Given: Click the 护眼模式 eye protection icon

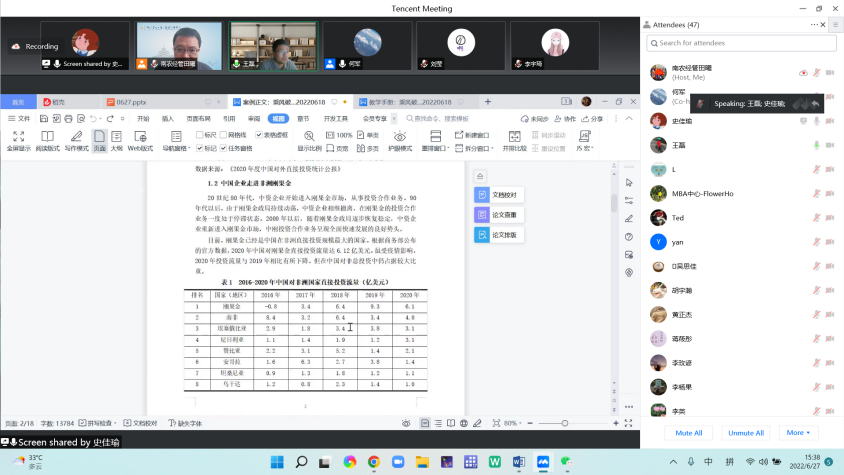Looking at the screenshot, I should (x=399, y=139).
